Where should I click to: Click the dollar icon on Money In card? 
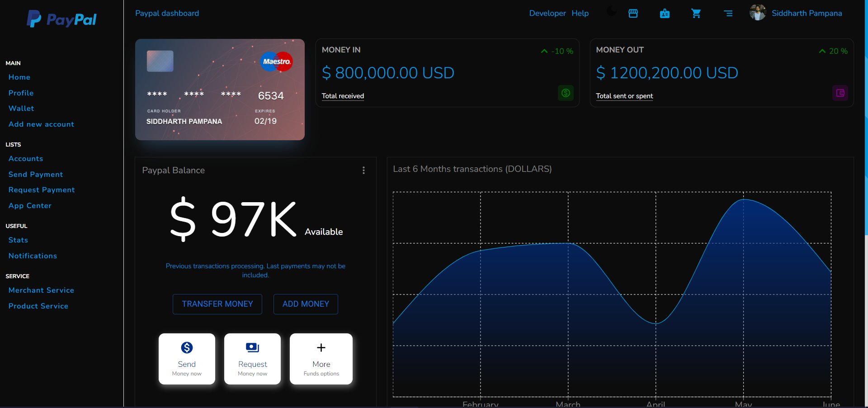[x=566, y=93]
